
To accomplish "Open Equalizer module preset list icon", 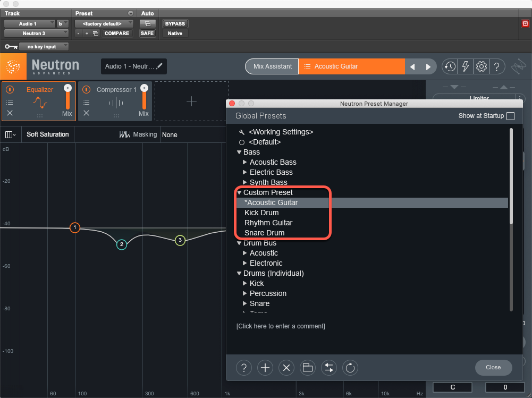I will tap(10, 102).
